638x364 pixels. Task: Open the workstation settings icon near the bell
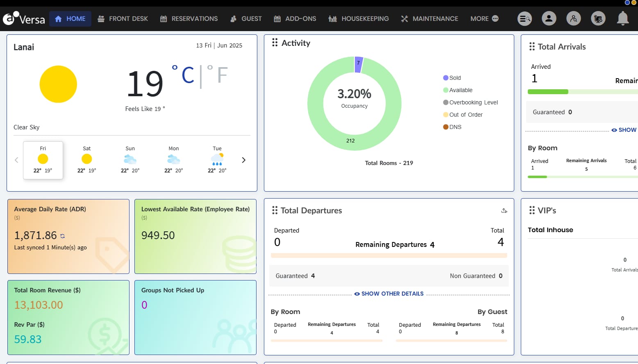598,18
